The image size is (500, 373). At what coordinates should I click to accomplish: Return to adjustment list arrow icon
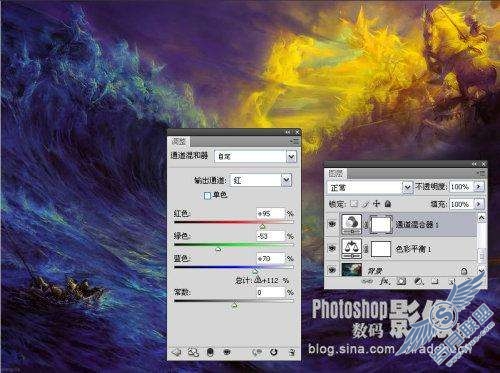click(176, 352)
